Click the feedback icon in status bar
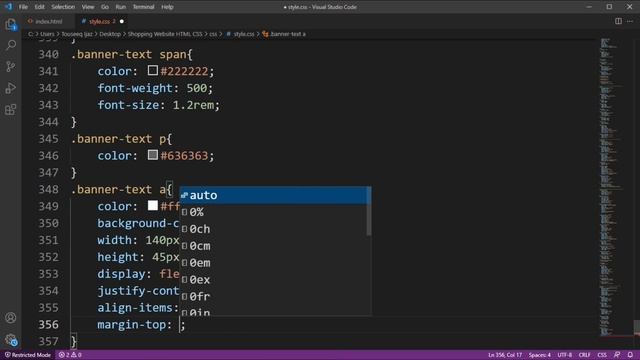The image size is (640, 360). [x=617, y=355]
